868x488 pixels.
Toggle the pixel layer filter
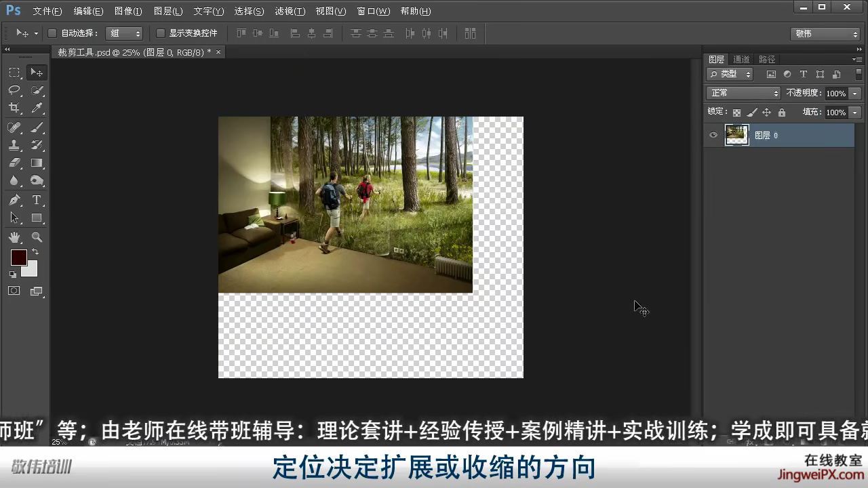coord(771,75)
